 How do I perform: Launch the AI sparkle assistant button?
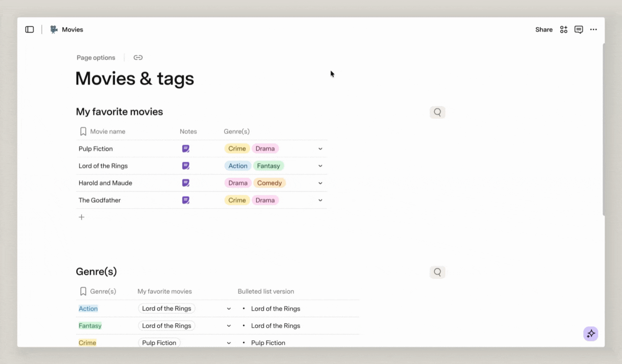[x=591, y=334]
